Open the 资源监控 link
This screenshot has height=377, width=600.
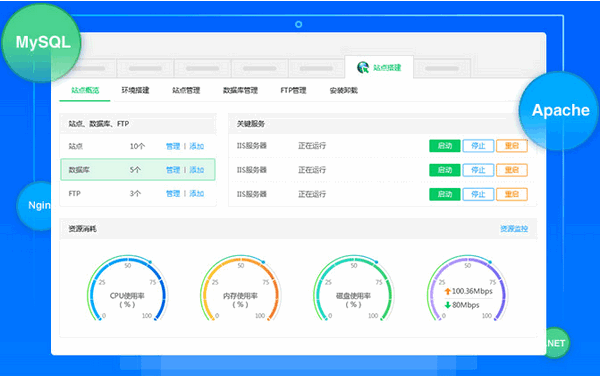point(514,229)
